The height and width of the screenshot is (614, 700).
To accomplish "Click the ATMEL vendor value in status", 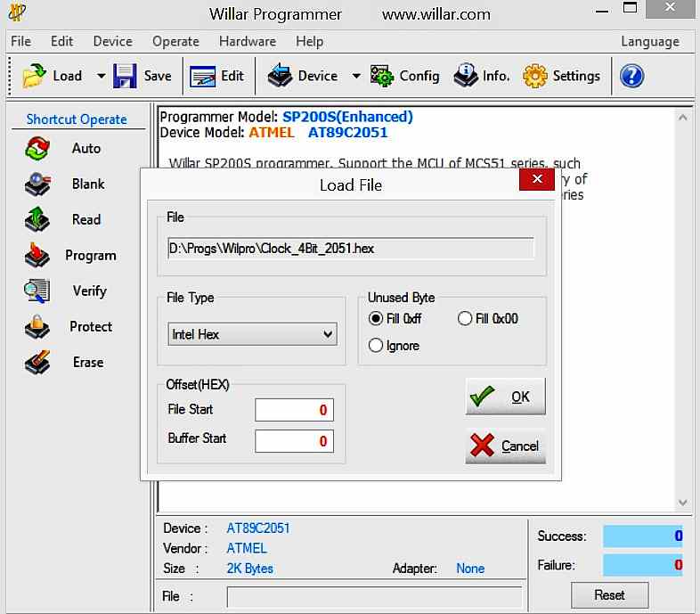I will [247, 548].
